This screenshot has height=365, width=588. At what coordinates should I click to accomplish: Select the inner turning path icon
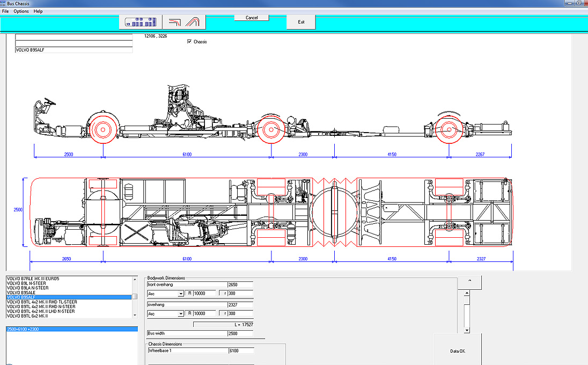click(174, 22)
